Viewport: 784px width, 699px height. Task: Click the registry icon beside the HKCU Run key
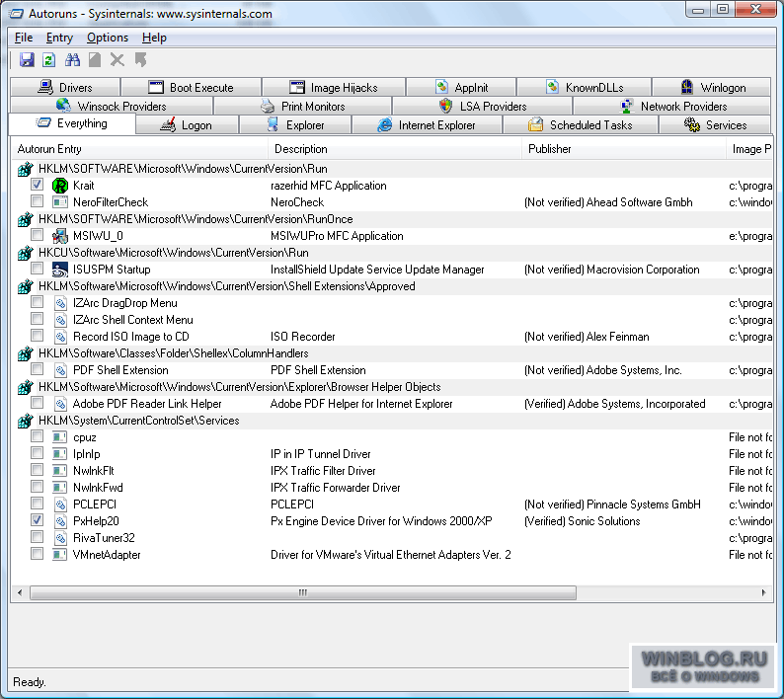pyautogui.click(x=25, y=253)
